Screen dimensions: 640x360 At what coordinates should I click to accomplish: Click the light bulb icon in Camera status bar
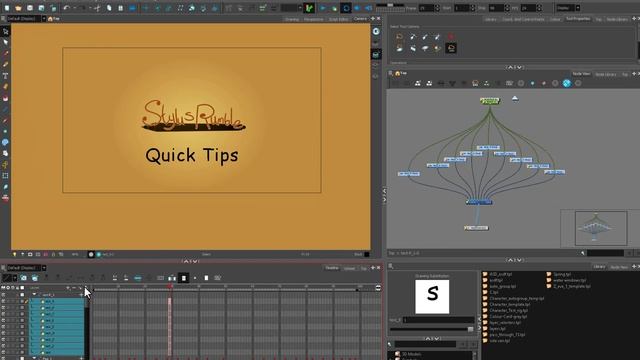pyautogui.click(x=15, y=254)
